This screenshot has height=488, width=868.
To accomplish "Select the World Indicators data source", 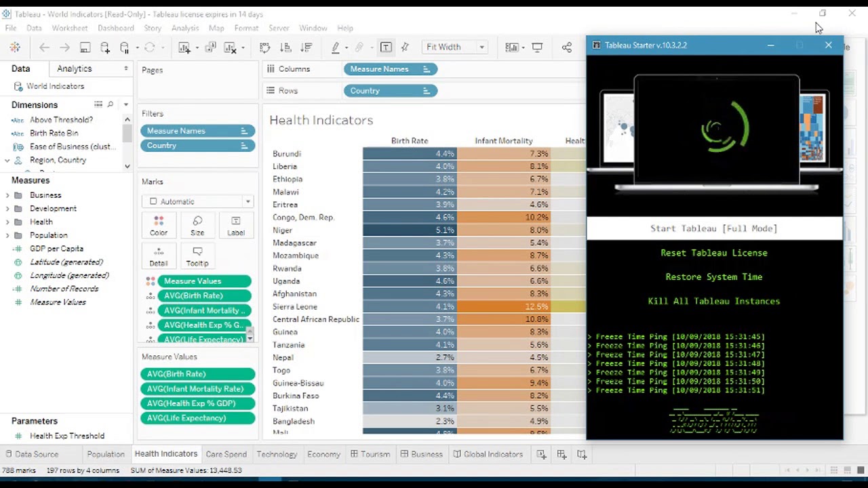I will tap(56, 86).
